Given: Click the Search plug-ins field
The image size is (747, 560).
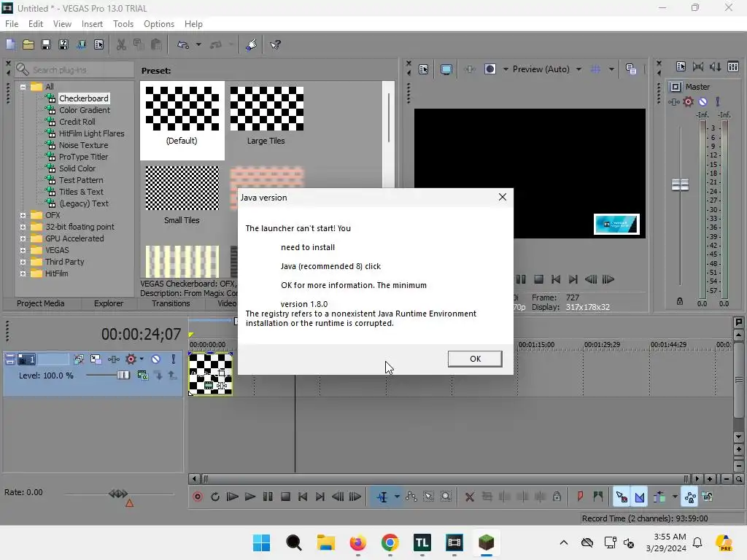Looking at the screenshot, I should click(x=74, y=70).
